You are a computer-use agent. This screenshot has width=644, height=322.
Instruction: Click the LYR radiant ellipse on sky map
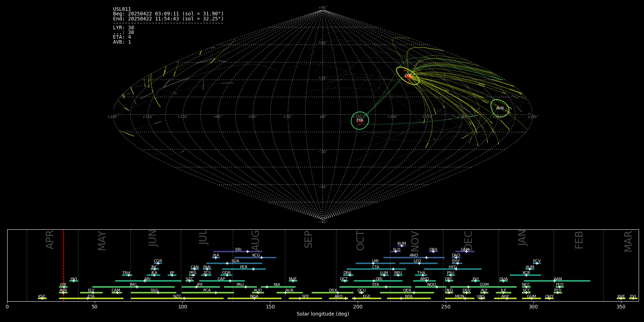(x=408, y=76)
